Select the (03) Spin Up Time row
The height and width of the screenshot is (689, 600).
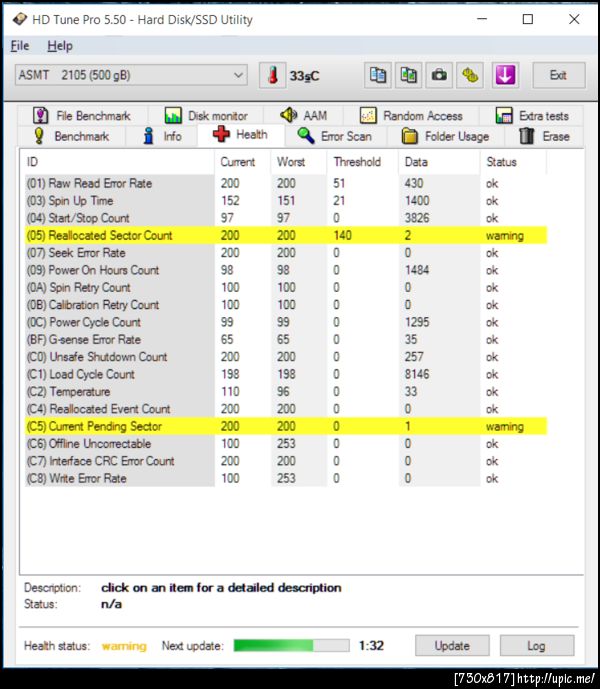(286, 201)
